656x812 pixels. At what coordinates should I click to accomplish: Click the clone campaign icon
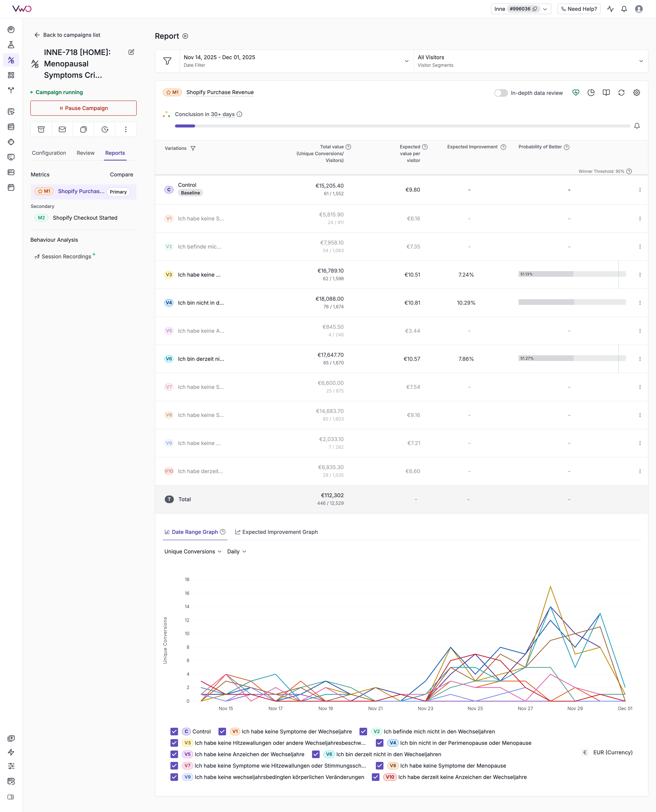tap(84, 130)
